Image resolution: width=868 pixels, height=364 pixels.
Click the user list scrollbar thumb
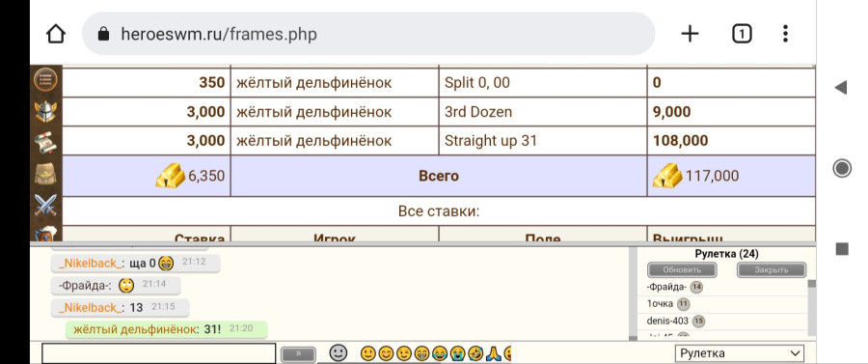(x=812, y=284)
